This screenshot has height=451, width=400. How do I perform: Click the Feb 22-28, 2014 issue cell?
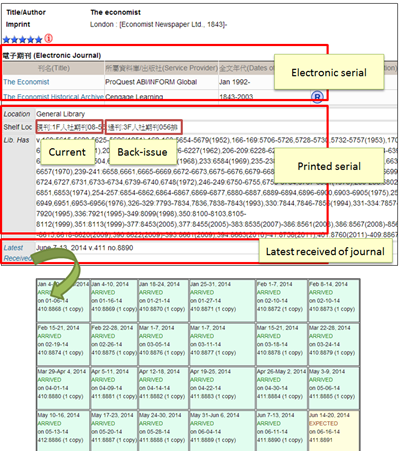(x=114, y=344)
